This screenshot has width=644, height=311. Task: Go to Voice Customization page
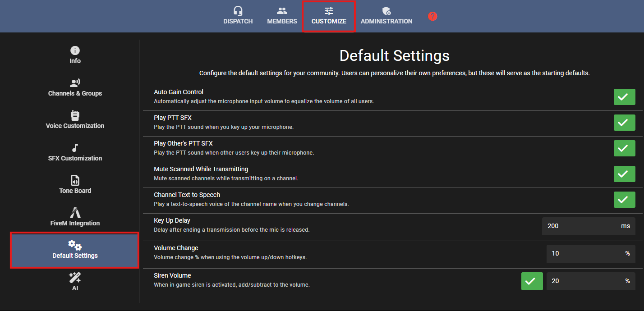click(x=75, y=120)
